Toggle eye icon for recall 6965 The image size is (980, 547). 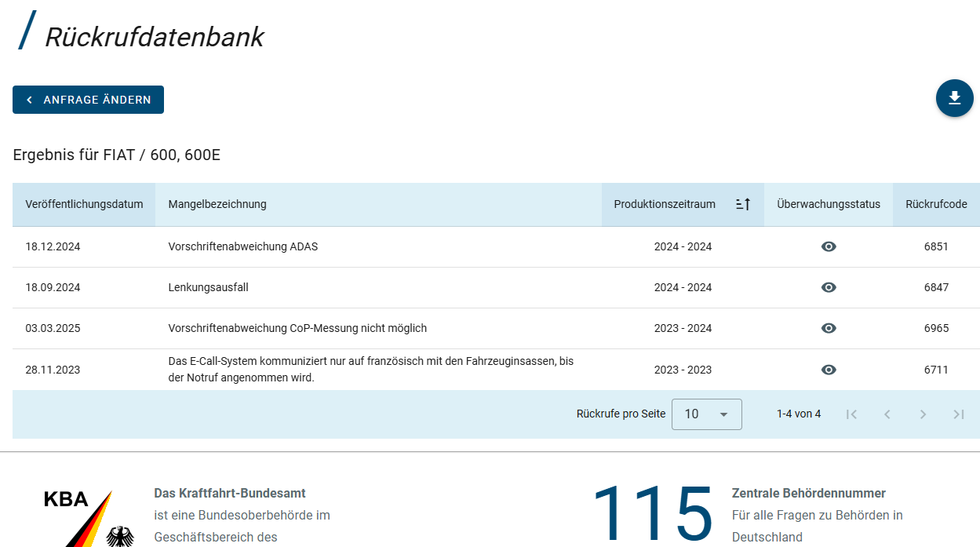[x=829, y=328]
